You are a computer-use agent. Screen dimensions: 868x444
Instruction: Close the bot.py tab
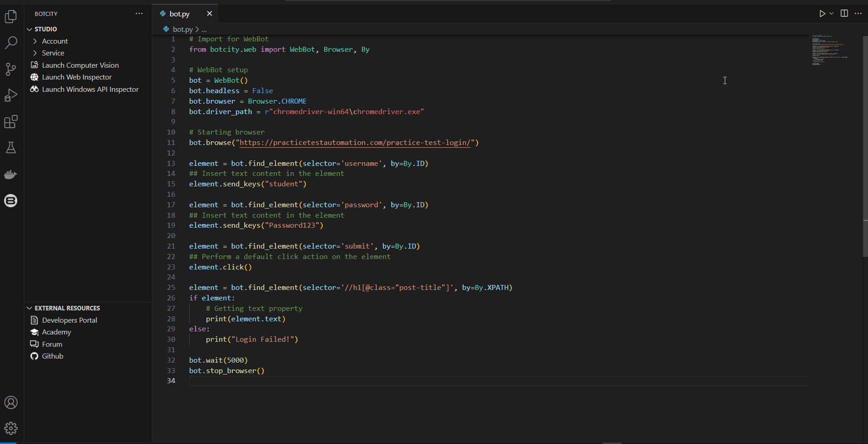click(210, 14)
